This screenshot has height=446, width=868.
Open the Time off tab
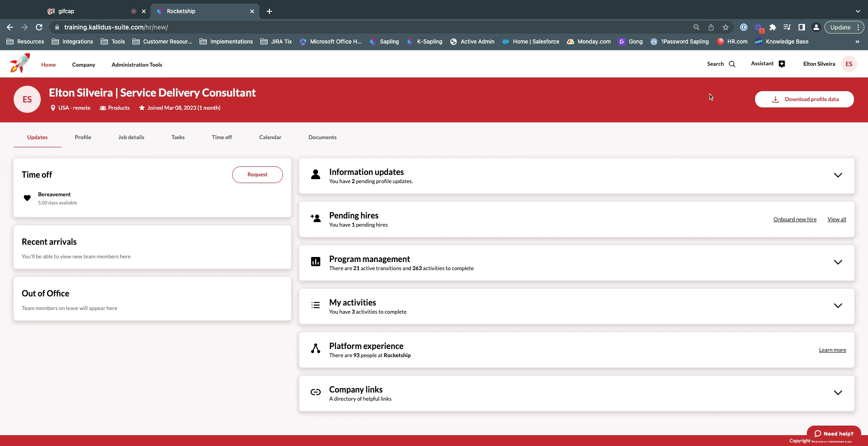tap(222, 137)
